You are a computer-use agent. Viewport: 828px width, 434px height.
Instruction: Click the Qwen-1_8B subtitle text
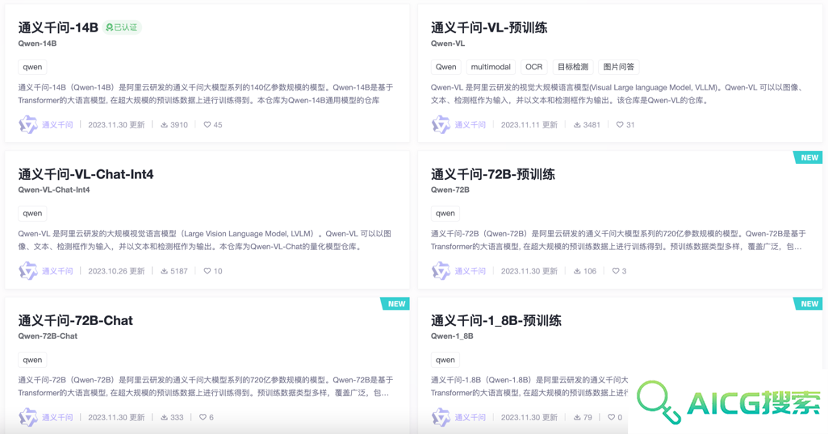[x=452, y=336]
